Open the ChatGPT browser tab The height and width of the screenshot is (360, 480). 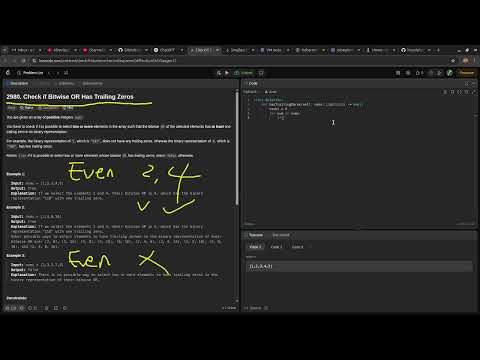pyautogui.click(x=168, y=50)
